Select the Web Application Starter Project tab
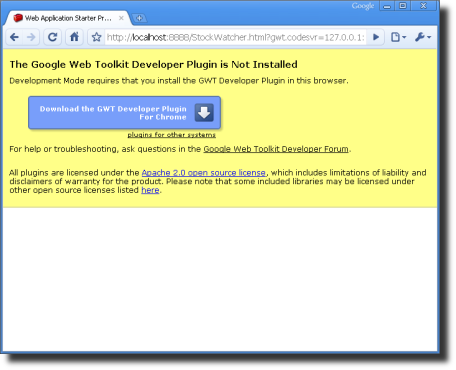 tap(64, 18)
